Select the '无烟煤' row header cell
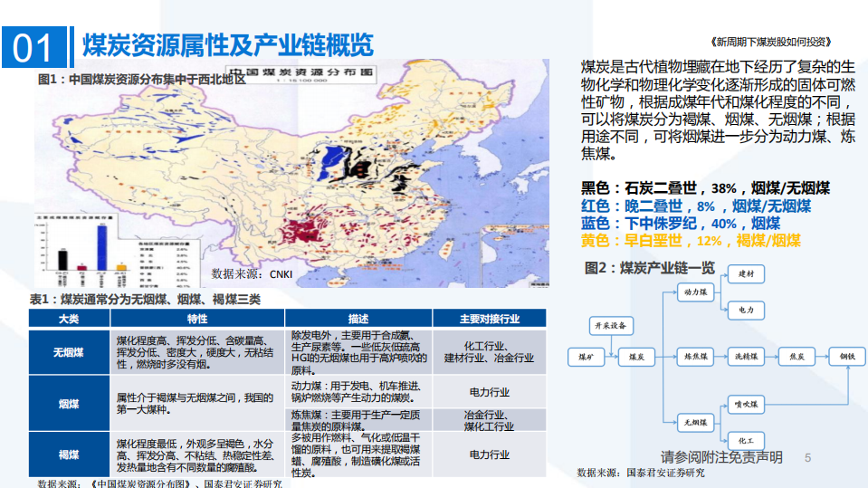The width and height of the screenshot is (868, 488). pyautogui.click(x=69, y=352)
